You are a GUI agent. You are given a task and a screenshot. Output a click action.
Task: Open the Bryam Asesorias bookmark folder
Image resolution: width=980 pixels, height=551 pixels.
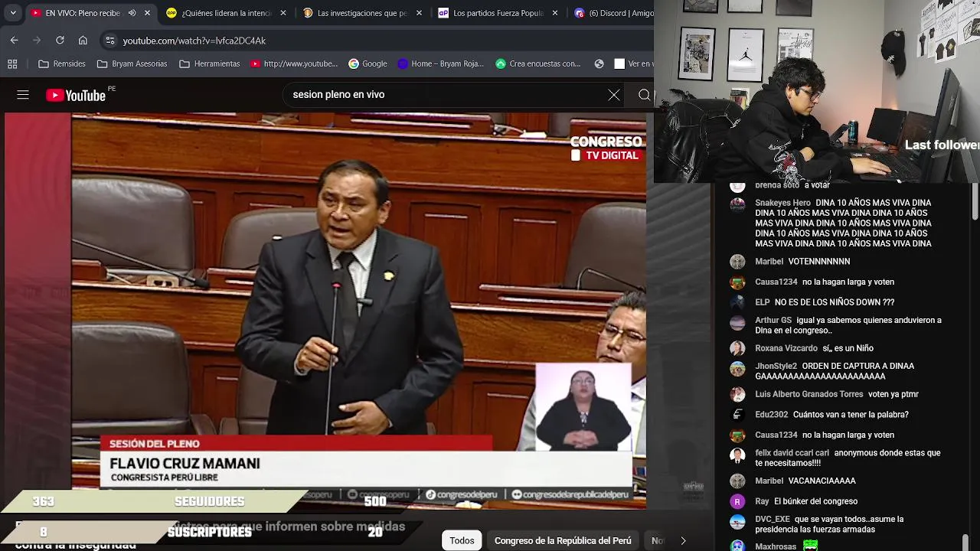point(132,64)
